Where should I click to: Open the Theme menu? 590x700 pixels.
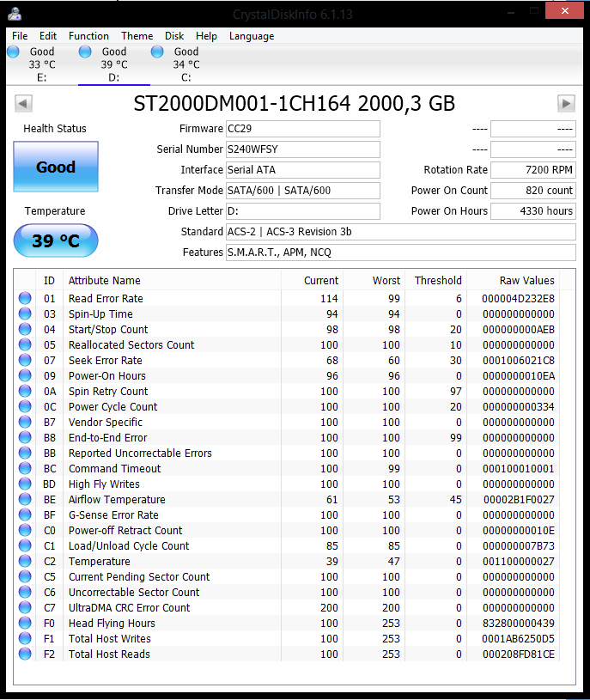[x=137, y=36]
